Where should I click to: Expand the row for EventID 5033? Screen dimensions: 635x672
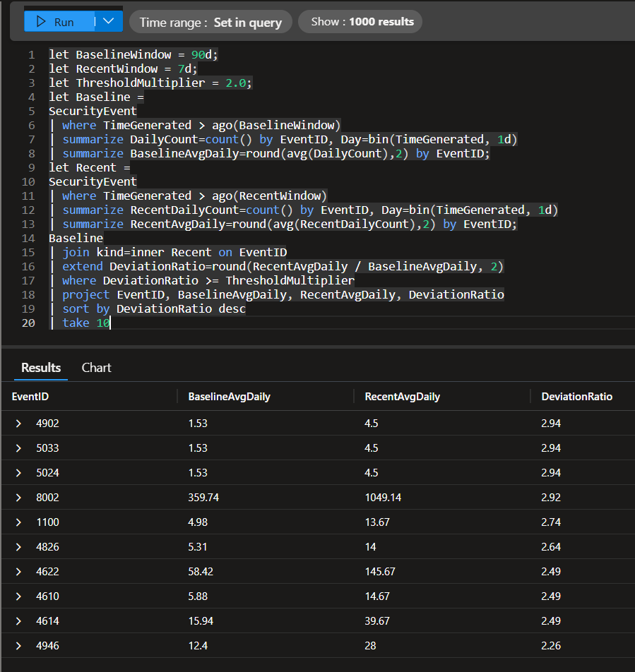(x=18, y=448)
